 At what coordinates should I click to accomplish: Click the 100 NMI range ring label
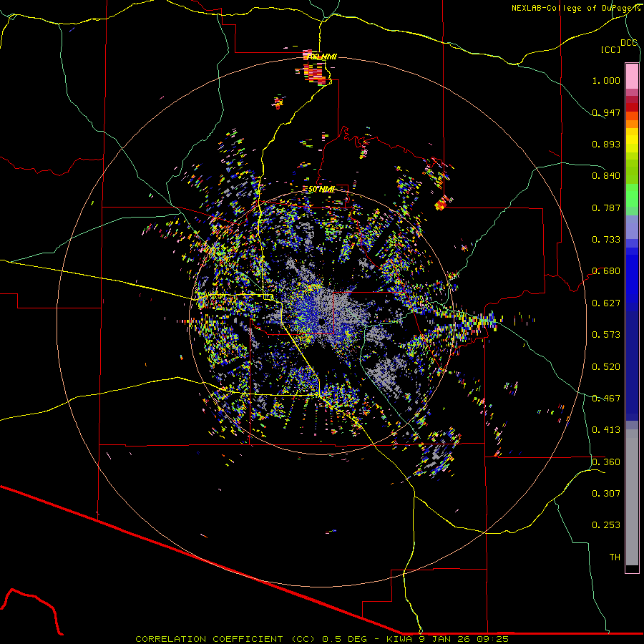pos(322,57)
